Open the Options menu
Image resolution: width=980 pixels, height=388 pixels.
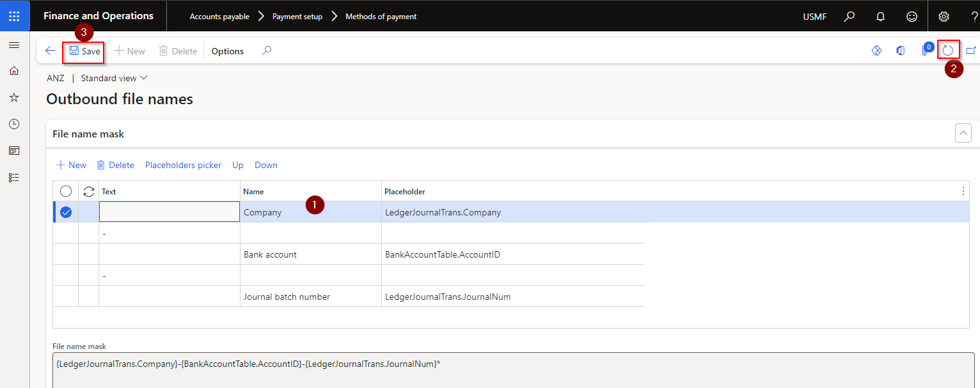click(x=227, y=50)
